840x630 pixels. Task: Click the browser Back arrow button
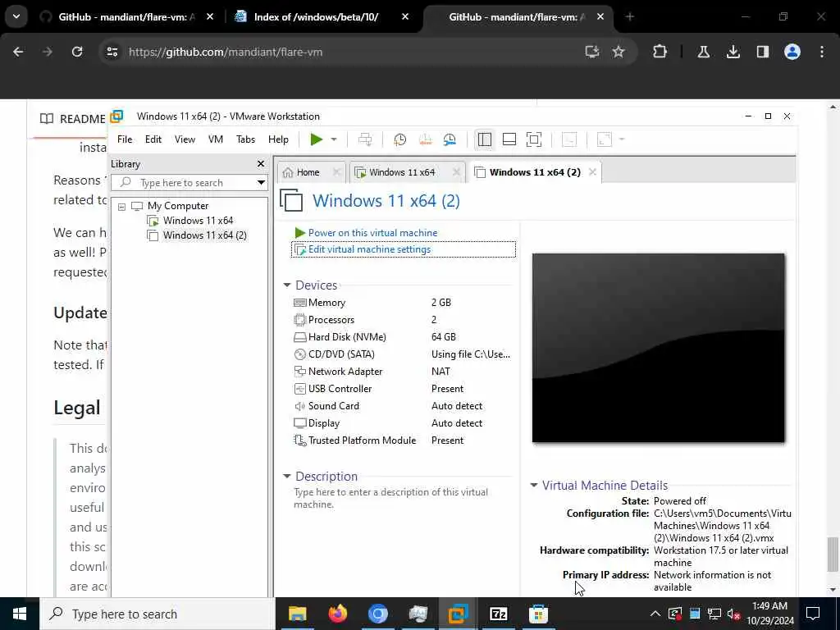coord(18,52)
